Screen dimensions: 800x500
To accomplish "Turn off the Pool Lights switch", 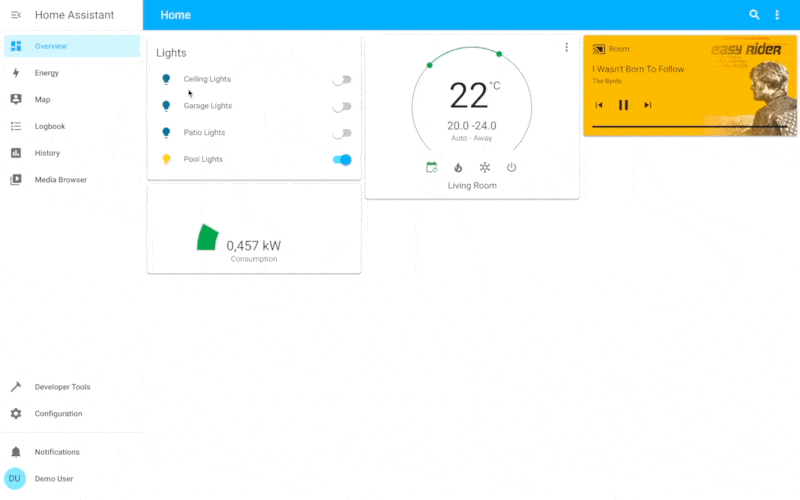I will (342, 160).
